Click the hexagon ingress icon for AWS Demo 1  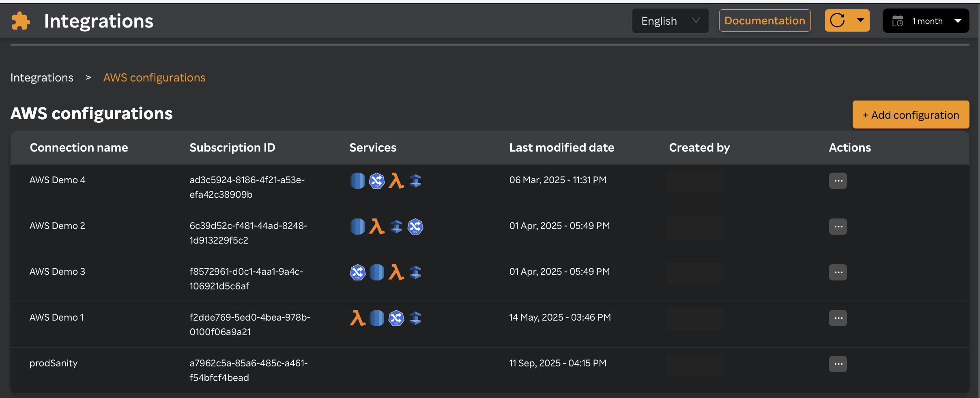pos(396,318)
